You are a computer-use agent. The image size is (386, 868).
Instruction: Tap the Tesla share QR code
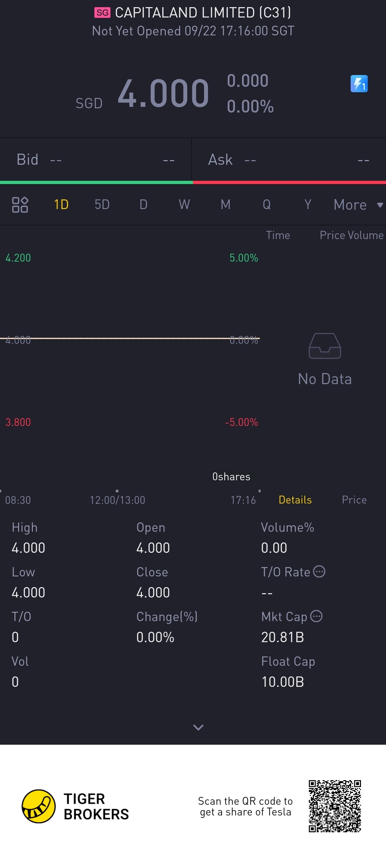335,806
